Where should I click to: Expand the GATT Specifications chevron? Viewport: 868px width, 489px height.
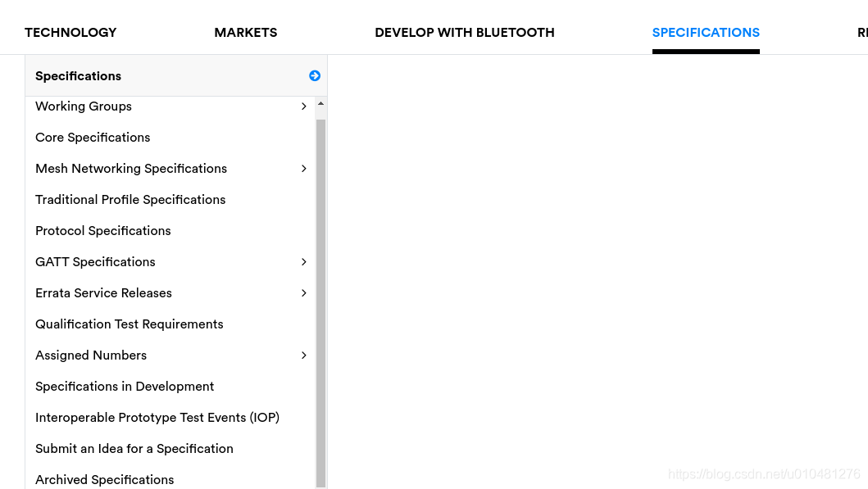(x=304, y=261)
